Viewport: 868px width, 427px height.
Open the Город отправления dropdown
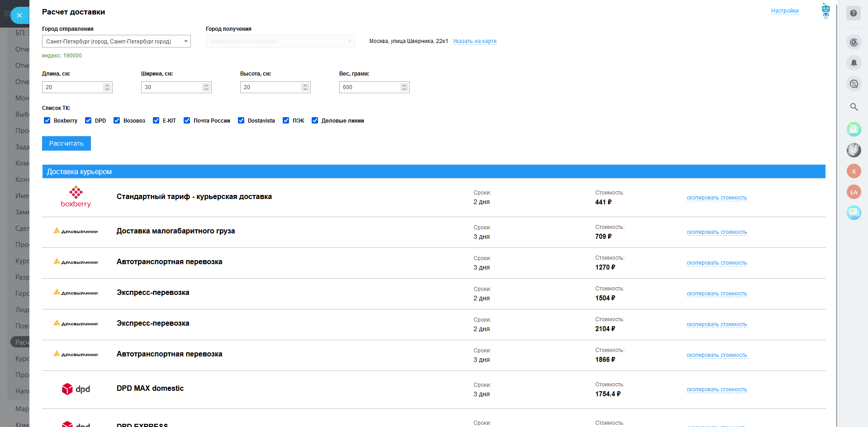(116, 42)
